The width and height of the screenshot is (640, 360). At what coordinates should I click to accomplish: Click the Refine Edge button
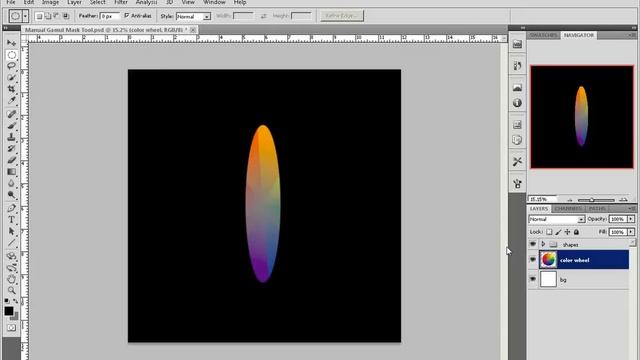pyautogui.click(x=342, y=16)
